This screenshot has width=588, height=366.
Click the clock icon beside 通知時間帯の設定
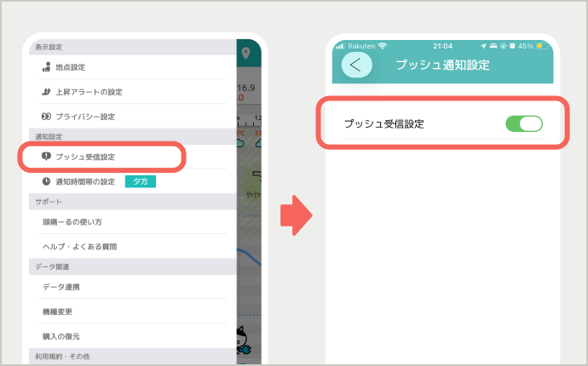tap(46, 181)
